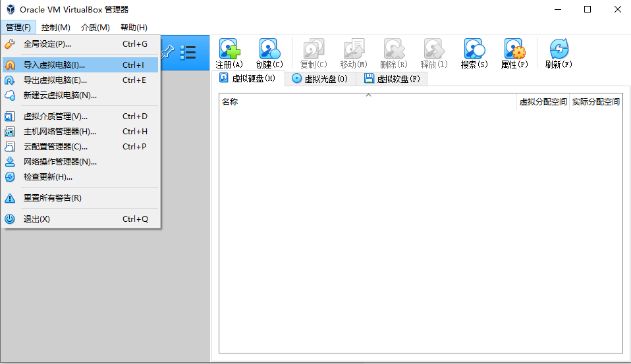Click the VirtualBox logo in title bar
631x364 pixels.
tap(11, 9)
